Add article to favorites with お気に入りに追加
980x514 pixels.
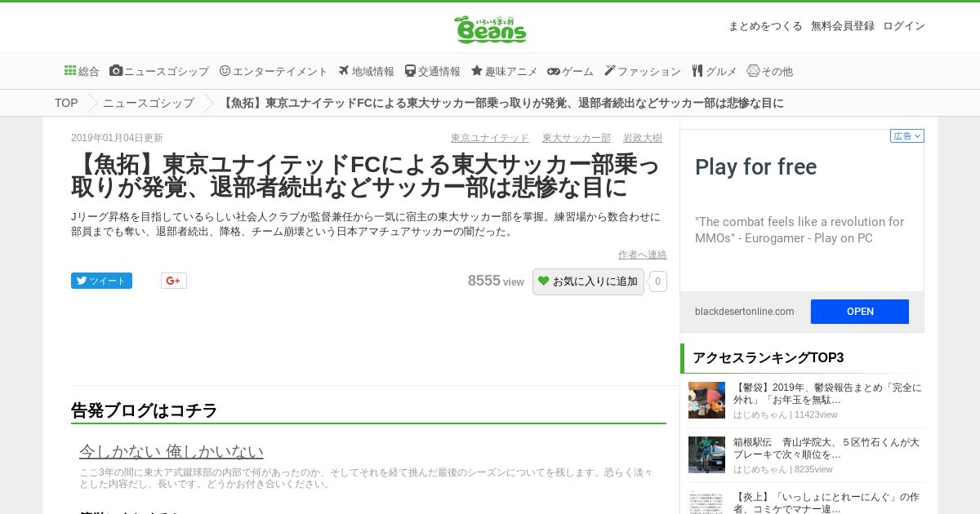(x=588, y=281)
